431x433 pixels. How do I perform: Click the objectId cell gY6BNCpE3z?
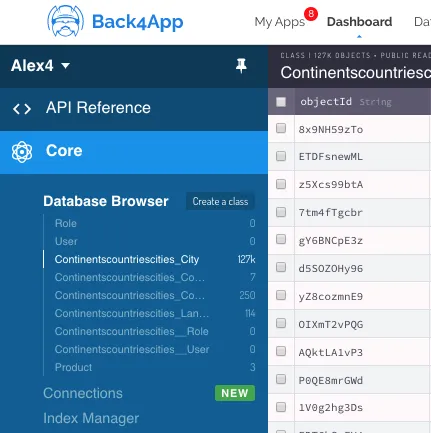pos(331,241)
